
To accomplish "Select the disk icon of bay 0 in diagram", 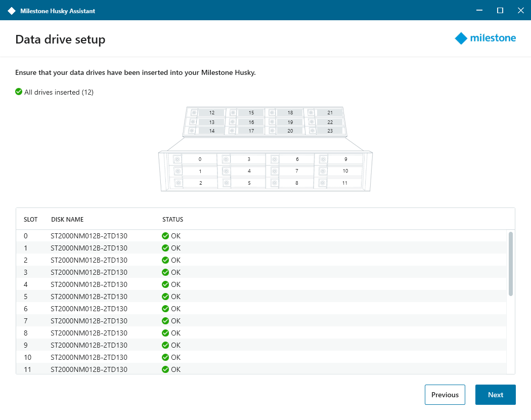I will coord(178,159).
